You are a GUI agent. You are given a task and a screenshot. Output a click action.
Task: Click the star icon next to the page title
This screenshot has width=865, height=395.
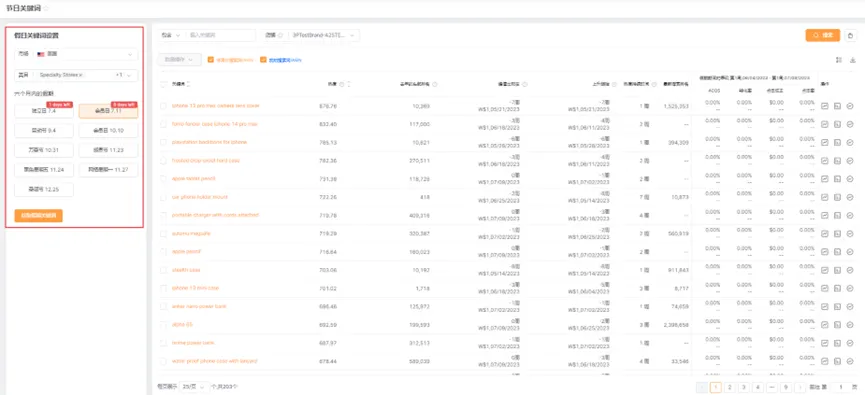click(x=46, y=8)
